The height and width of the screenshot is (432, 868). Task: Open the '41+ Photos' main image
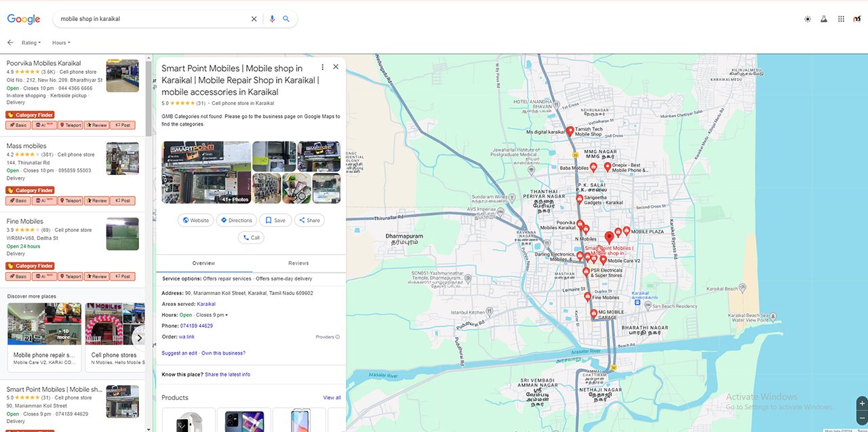206,172
